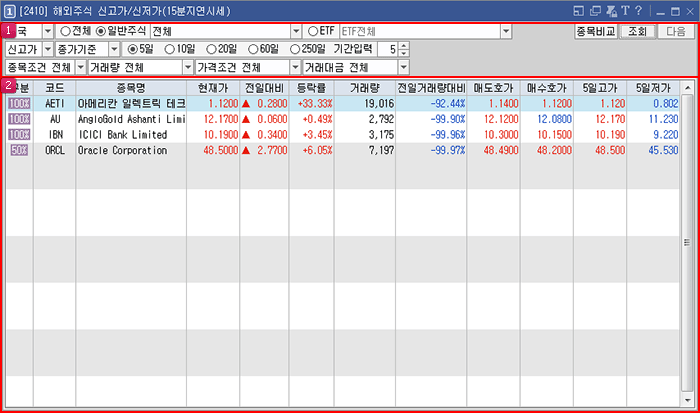Screen dimensions: 700x413
Task: Increase 기간입력 with the up spinner
Action: click(404, 46)
